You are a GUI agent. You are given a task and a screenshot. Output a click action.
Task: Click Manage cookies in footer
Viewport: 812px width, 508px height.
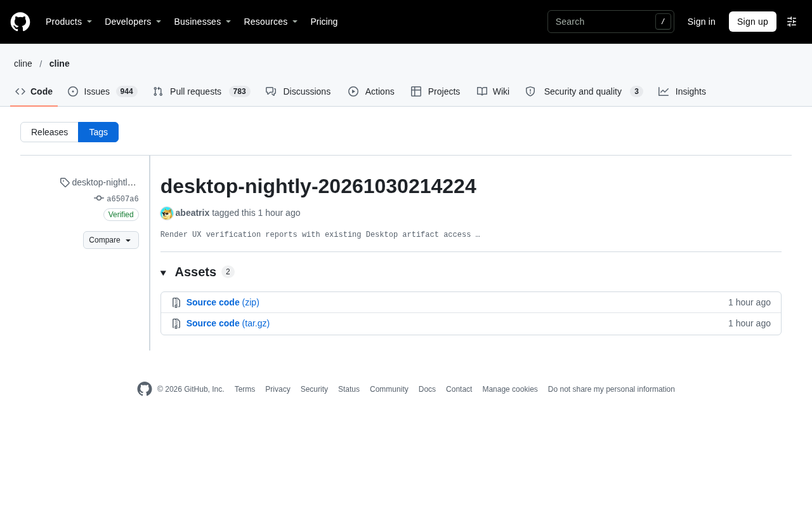tap(510, 389)
